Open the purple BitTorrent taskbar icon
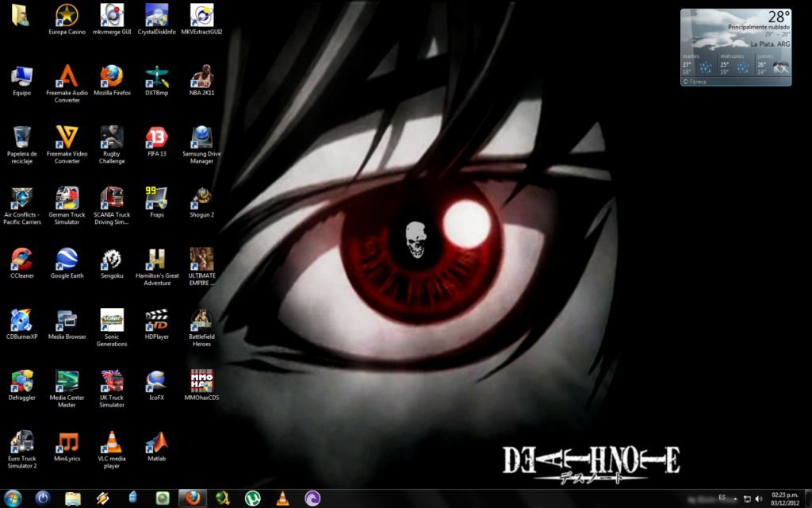Screen dimensions: 812x508 pyautogui.click(x=312, y=498)
